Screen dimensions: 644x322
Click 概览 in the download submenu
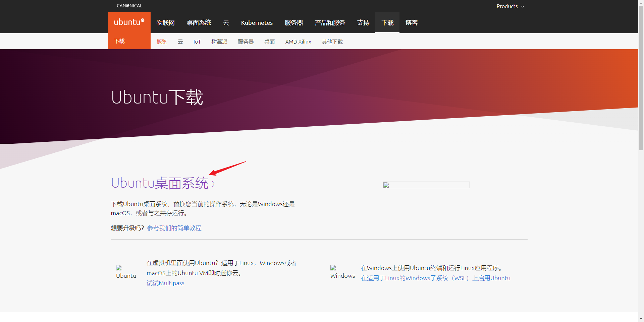pyautogui.click(x=162, y=42)
